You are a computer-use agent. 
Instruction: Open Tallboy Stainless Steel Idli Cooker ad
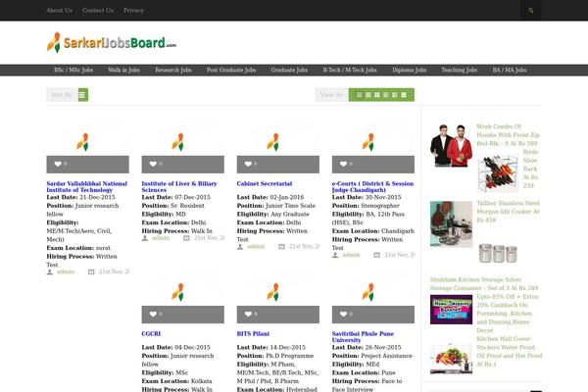(508, 212)
